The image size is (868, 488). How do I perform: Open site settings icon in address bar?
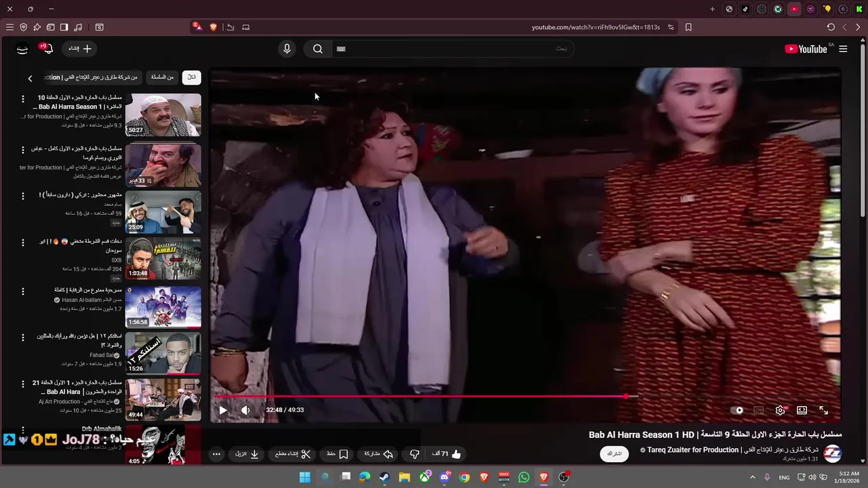(671, 27)
